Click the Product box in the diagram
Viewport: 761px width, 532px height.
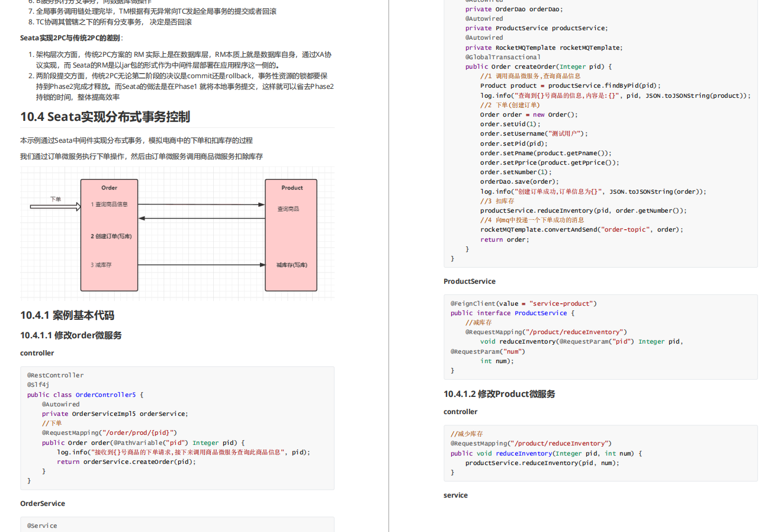point(291,235)
